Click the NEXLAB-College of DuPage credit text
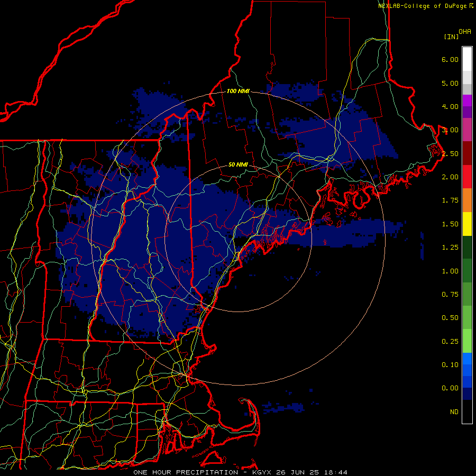Screen dimensions: 476x476 [426, 6]
